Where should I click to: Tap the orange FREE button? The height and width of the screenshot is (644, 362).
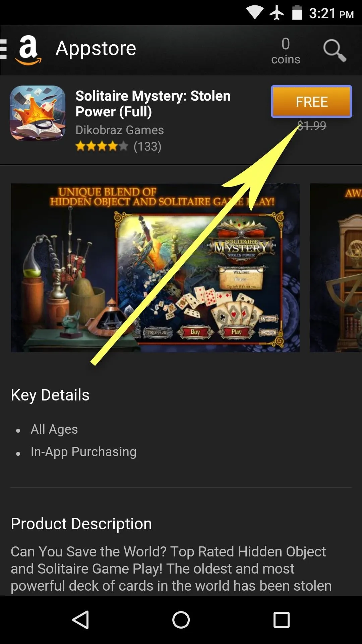point(311,102)
